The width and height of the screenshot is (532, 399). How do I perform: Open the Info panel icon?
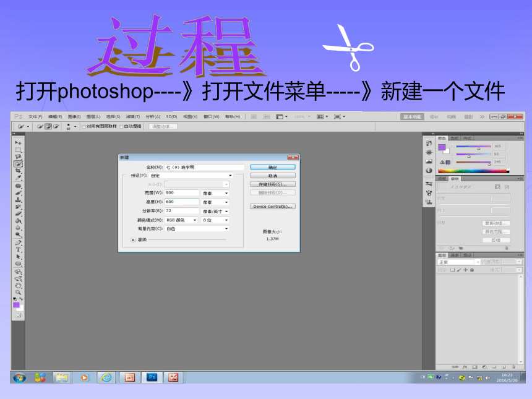(429, 171)
